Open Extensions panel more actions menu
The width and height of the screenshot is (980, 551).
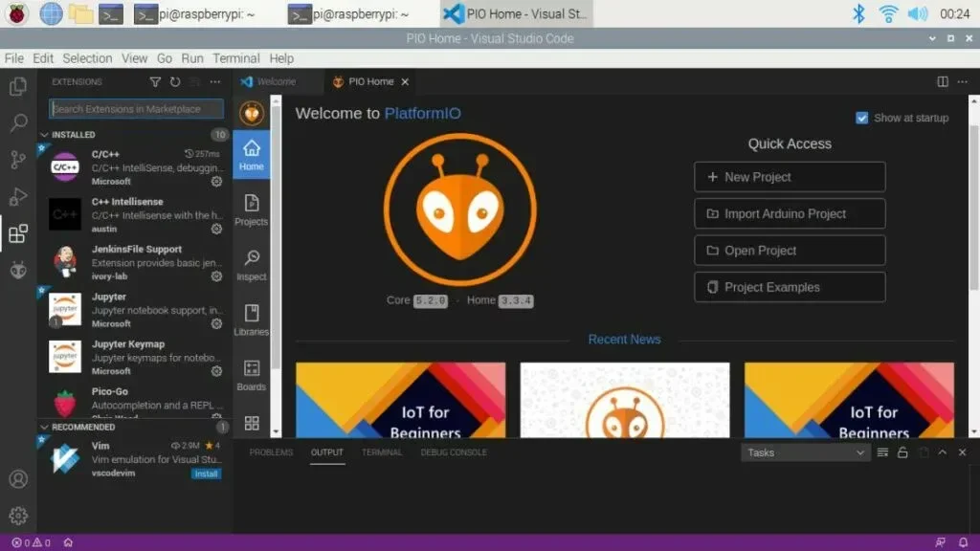(x=215, y=82)
